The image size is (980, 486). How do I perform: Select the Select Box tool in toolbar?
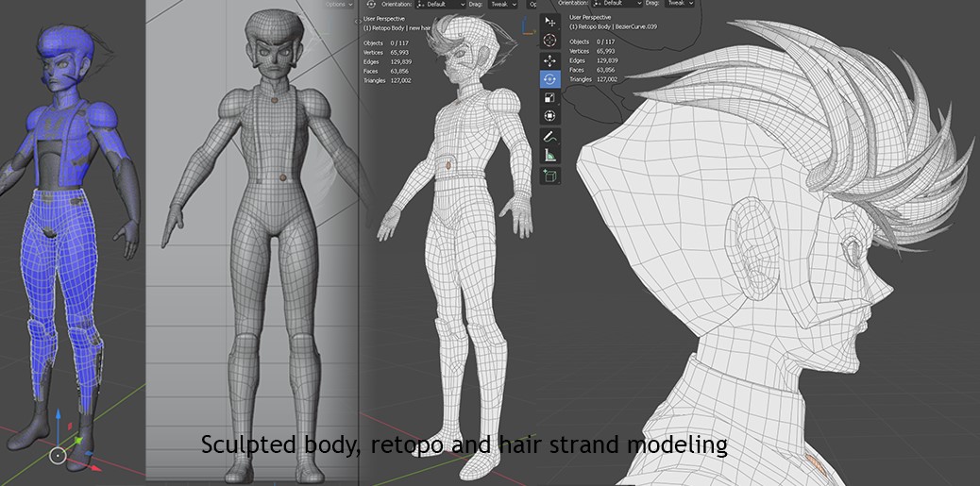[x=549, y=22]
